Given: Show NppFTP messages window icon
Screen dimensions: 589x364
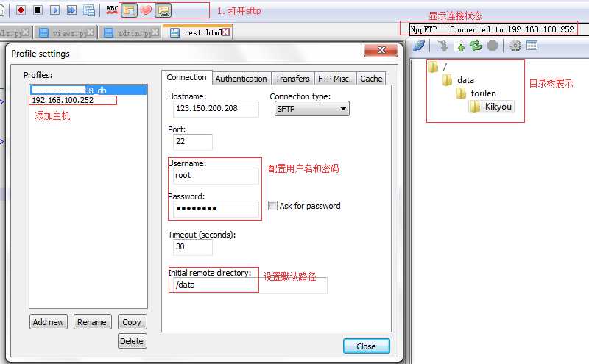Looking at the screenshot, I should (x=532, y=46).
